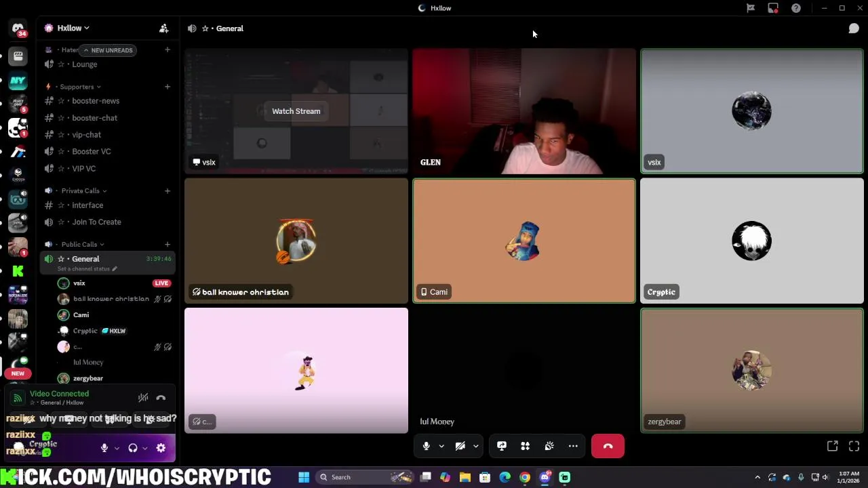
Task: Add channel to Public Calls category
Action: click(167, 244)
